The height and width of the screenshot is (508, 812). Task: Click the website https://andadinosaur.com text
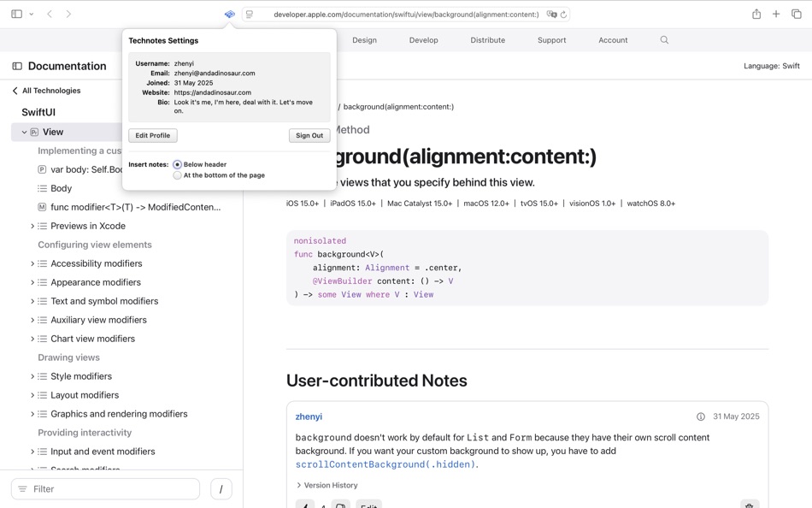212,92
